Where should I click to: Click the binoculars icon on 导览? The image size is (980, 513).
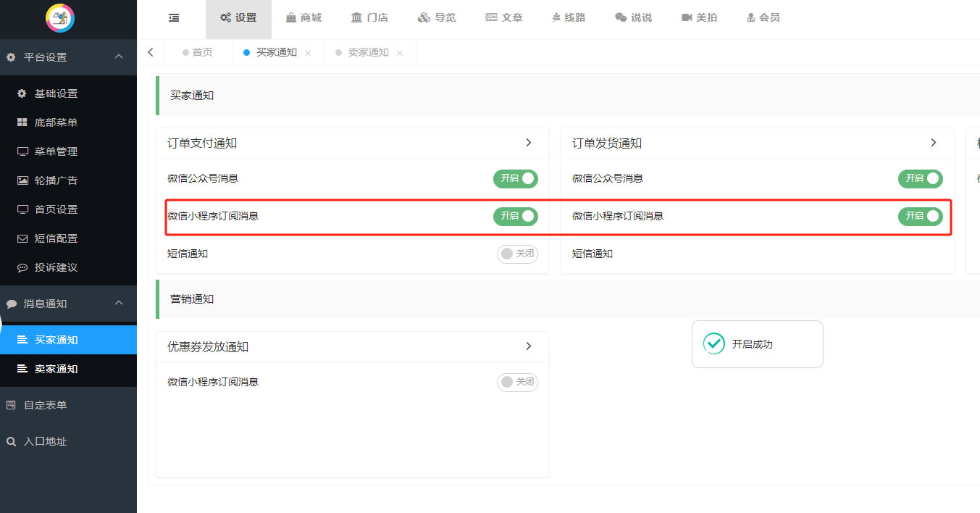pos(424,17)
